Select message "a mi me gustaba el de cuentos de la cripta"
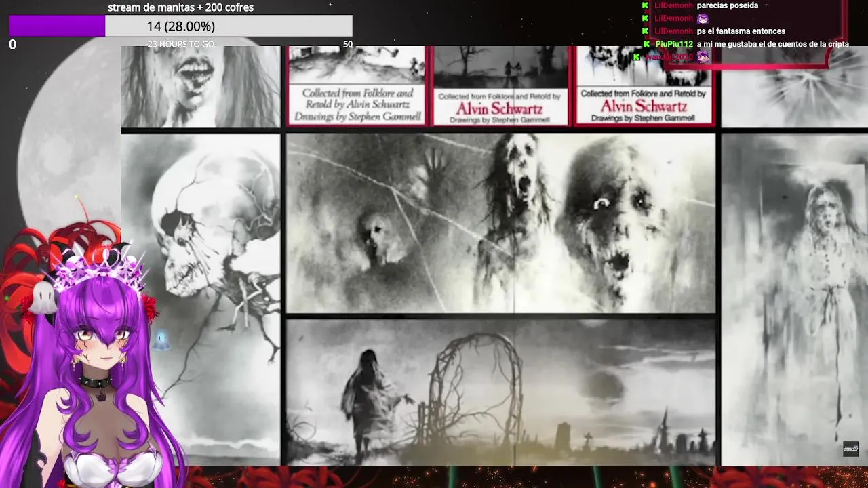 coord(772,44)
